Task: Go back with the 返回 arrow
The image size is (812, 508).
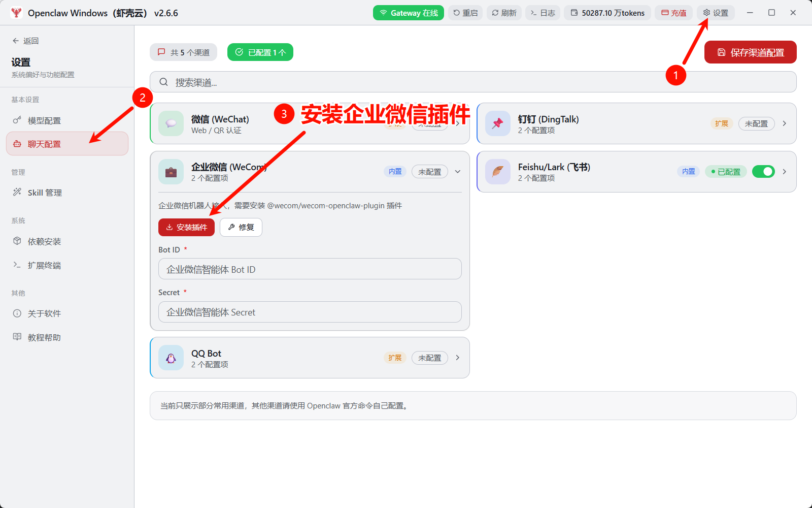Action: click(x=25, y=41)
